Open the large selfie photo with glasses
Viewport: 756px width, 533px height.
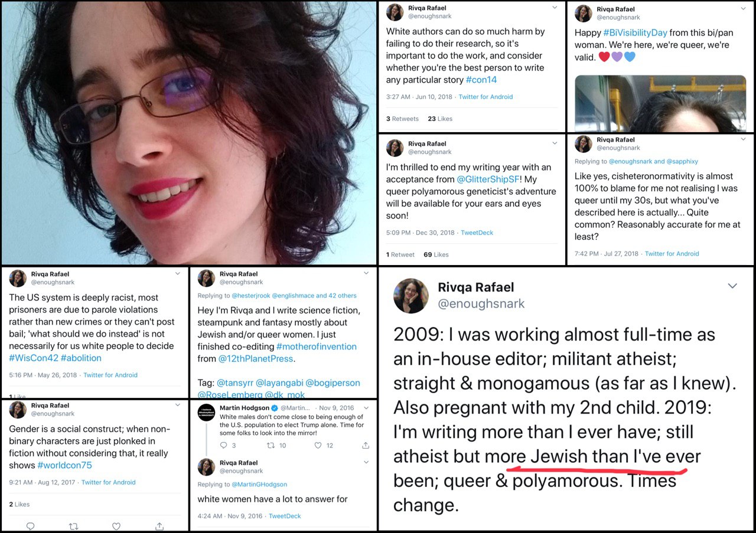(x=188, y=133)
